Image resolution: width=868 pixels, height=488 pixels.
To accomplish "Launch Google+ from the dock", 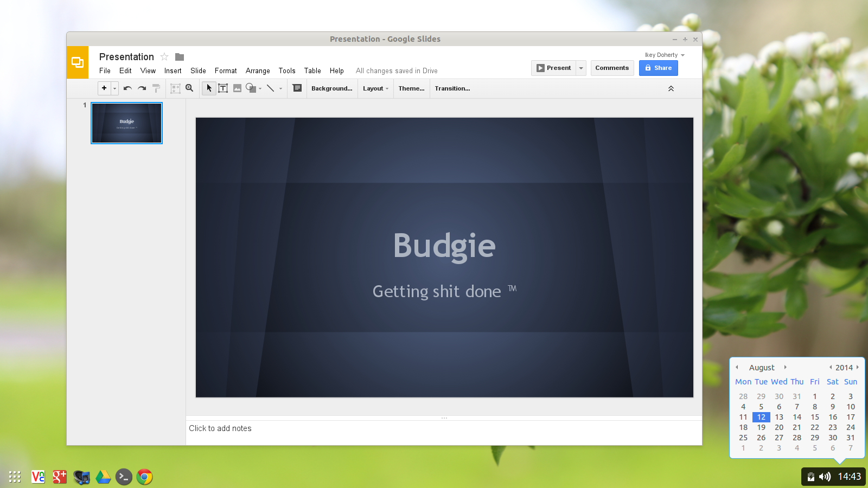I will [x=60, y=477].
